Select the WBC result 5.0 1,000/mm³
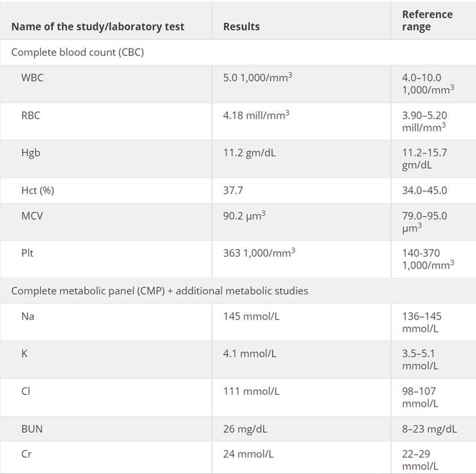476x474 pixels. pyautogui.click(x=257, y=77)
